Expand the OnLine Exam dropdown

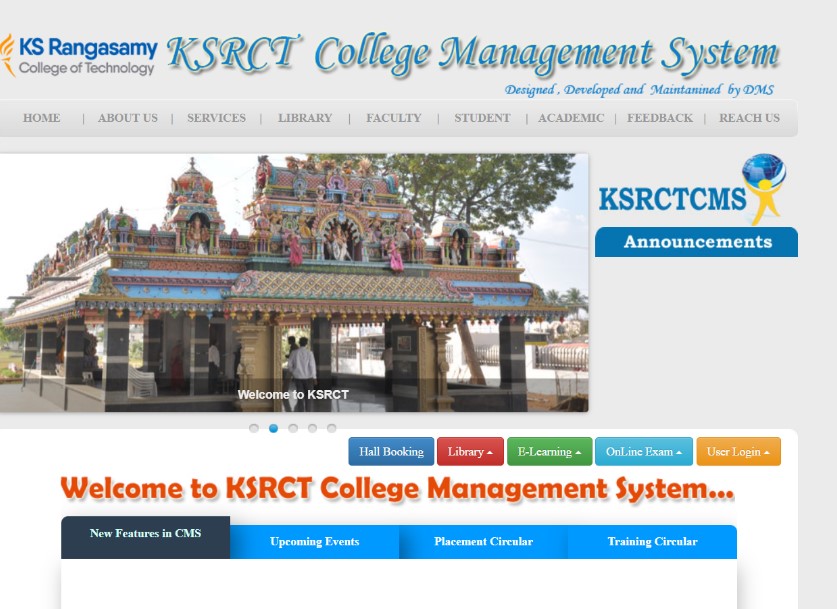[x=644, y=452]
